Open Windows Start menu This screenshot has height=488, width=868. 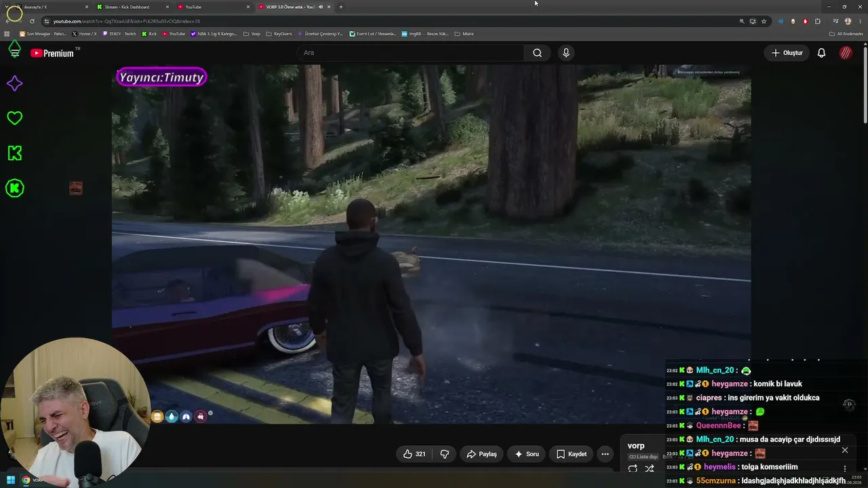[10, 481]
